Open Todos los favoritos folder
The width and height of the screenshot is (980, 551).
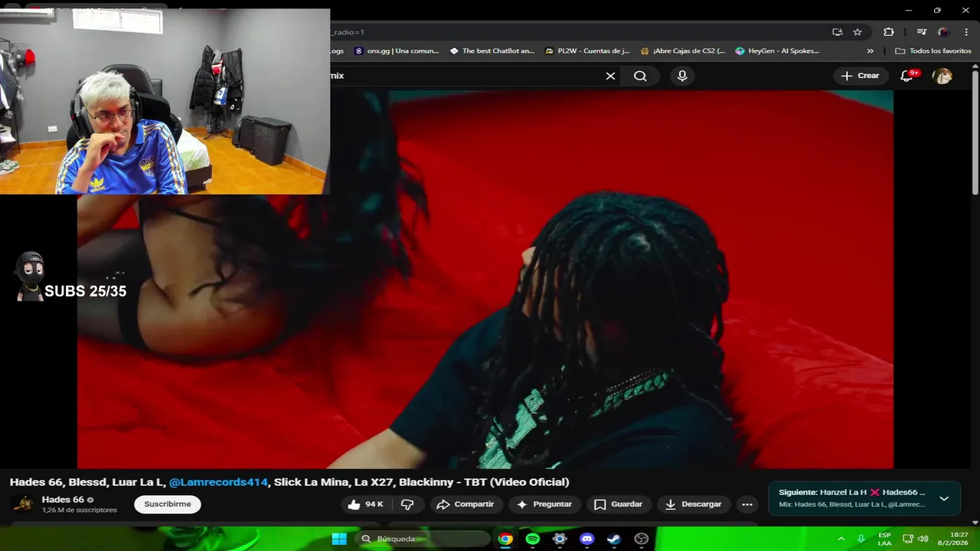coord(933,51)
